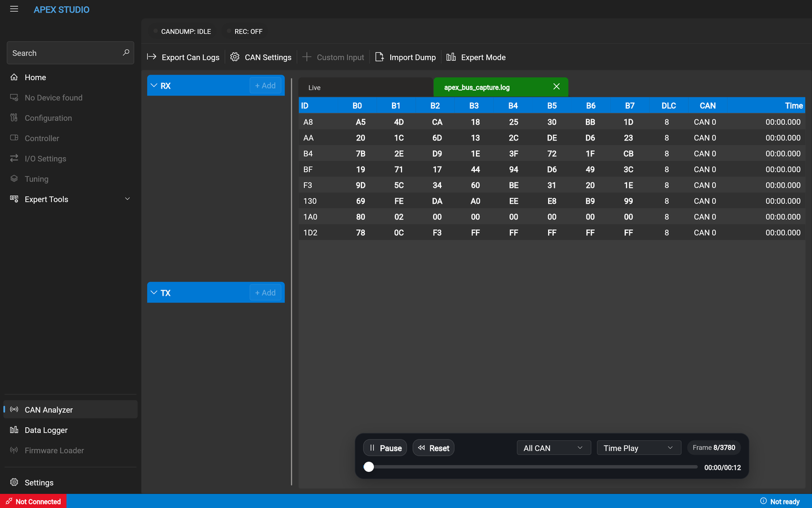The image size is (812, 508).
Task: Click the RX Add button
Action: point(265,85)
